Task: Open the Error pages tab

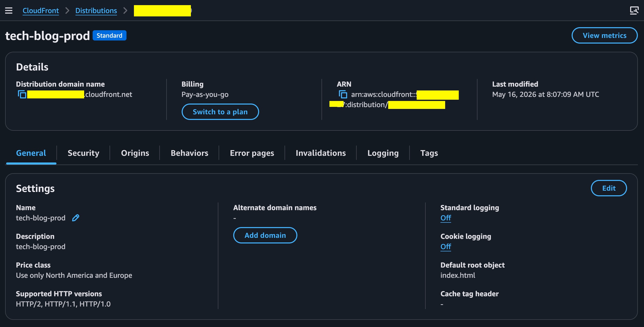Action: click(252, 153)
